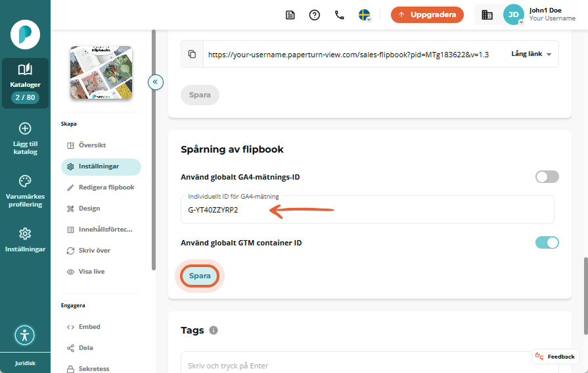Click the 2 / 80 catalog count badge
Screen dimensions: 588x373
coord(25,97)
